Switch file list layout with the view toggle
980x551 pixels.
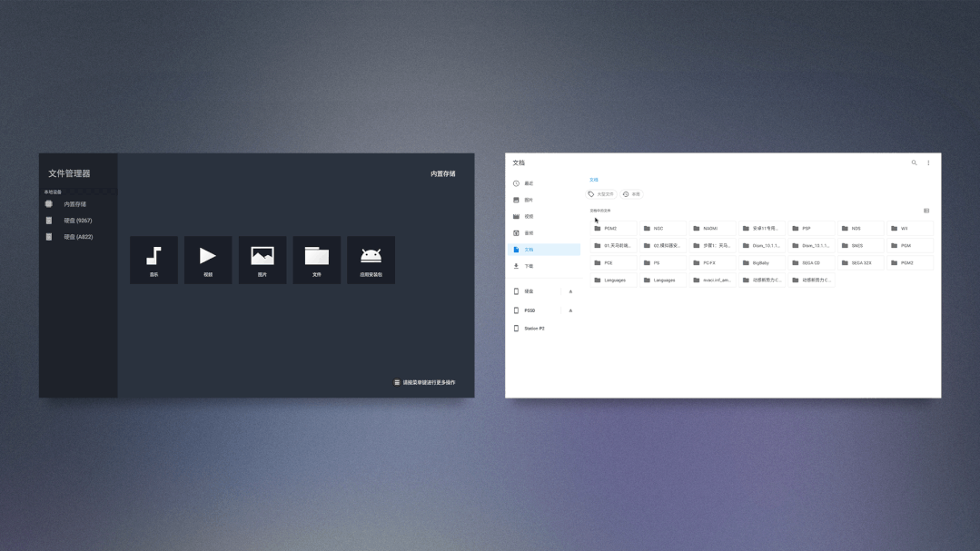pyautogui.click(x=926, y=210)
